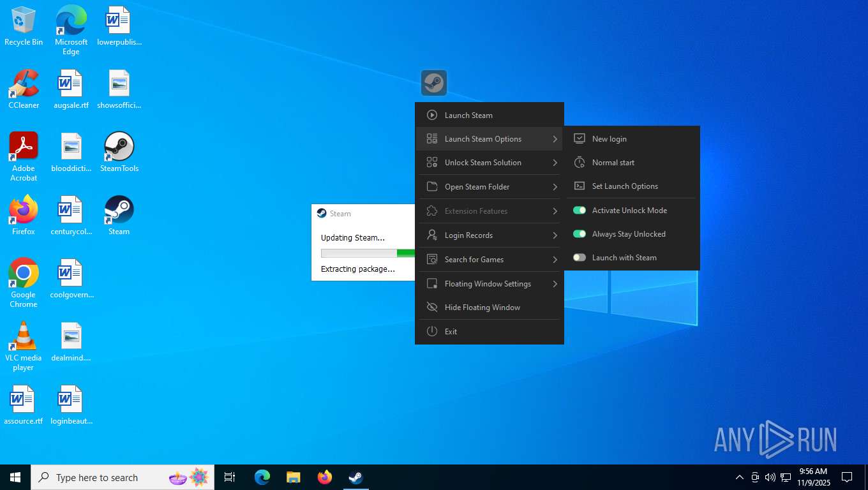Open the Firefox desktop shortcut
This screenshot has width=868, height=490.
24,215
